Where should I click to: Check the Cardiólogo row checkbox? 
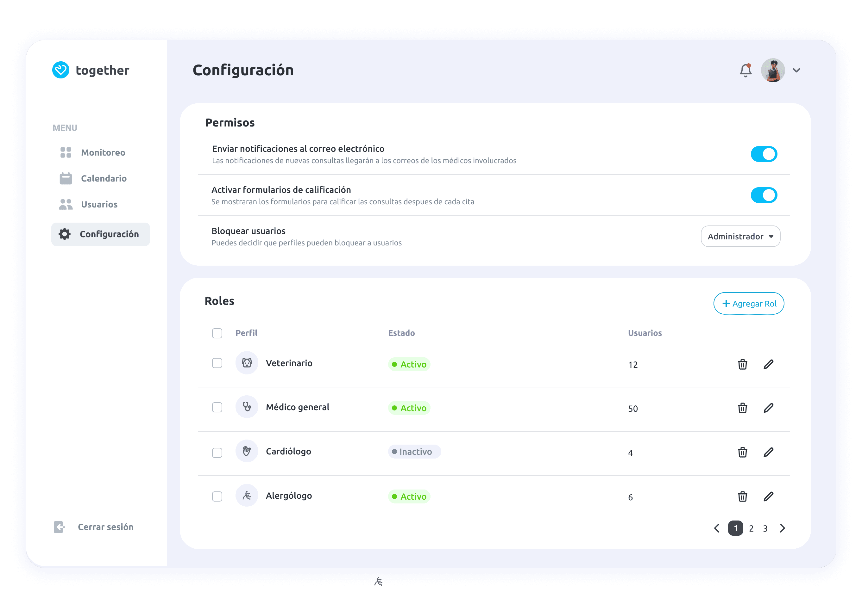217,453
